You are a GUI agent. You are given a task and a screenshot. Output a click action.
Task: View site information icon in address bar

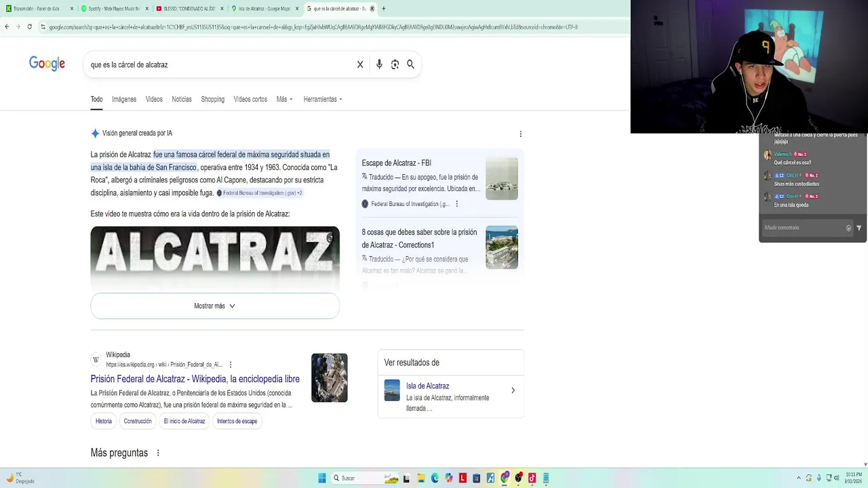coord(43,27)
